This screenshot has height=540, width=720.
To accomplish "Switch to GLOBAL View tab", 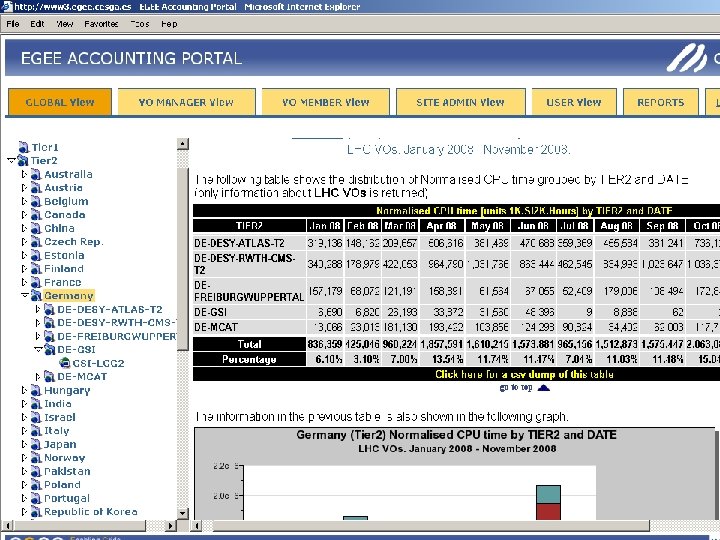I will point(60,102).
